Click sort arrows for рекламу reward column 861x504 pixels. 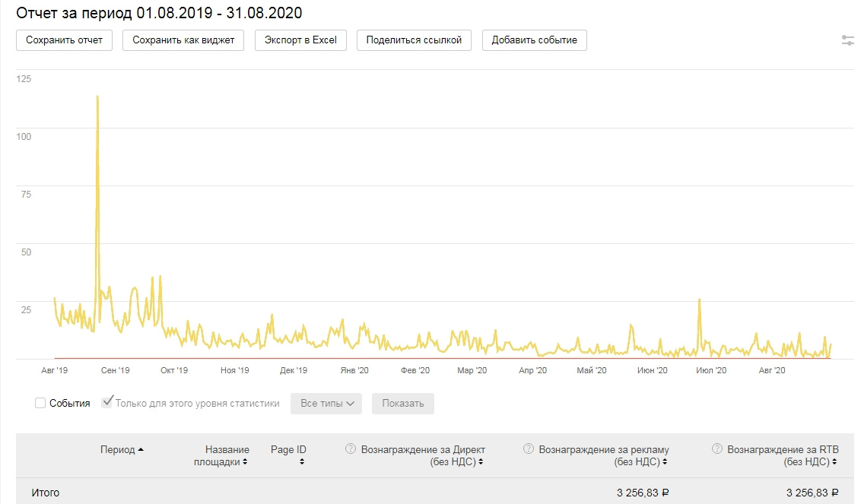click(666, 461)
